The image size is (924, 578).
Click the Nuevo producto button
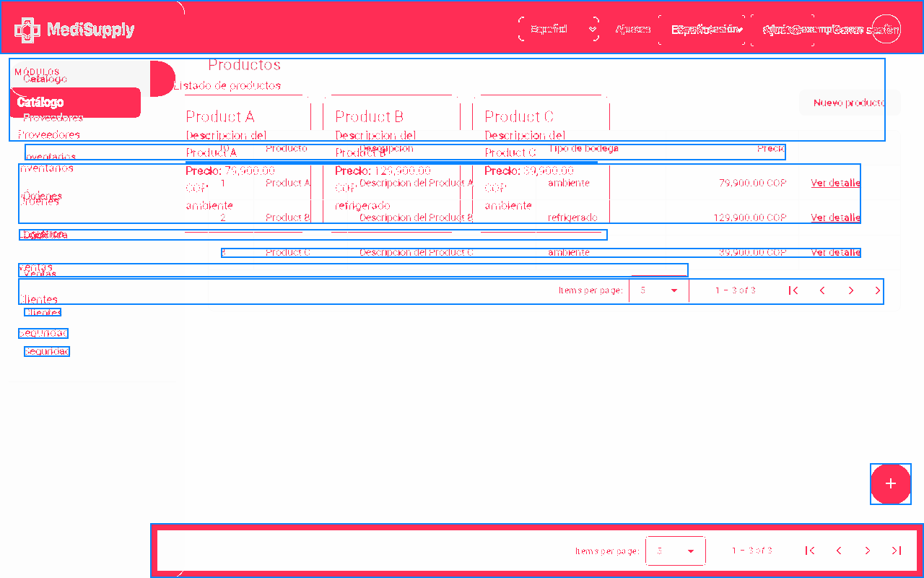tap(849, 103)
